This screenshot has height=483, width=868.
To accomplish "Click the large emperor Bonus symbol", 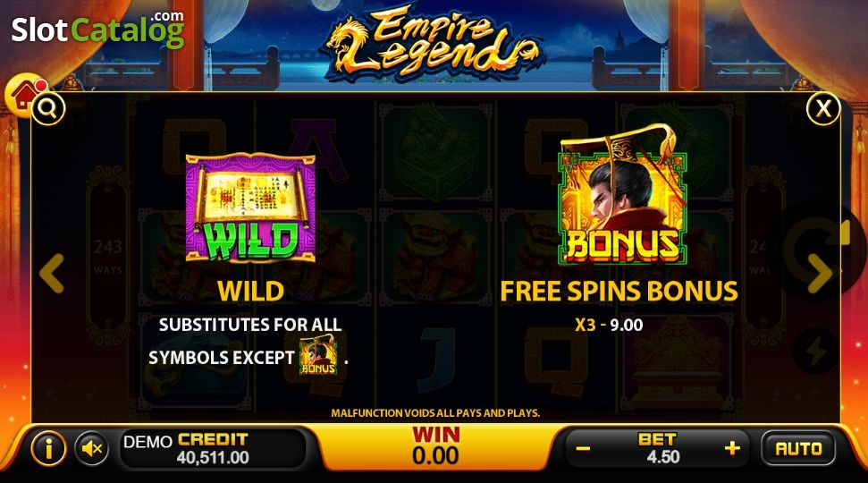I will (622, 194).
